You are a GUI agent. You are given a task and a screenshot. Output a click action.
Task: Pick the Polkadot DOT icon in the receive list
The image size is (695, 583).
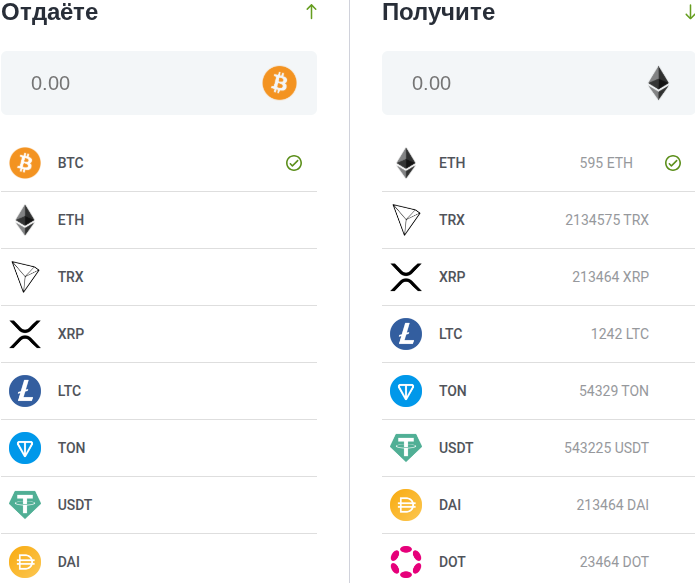(406, 562)
